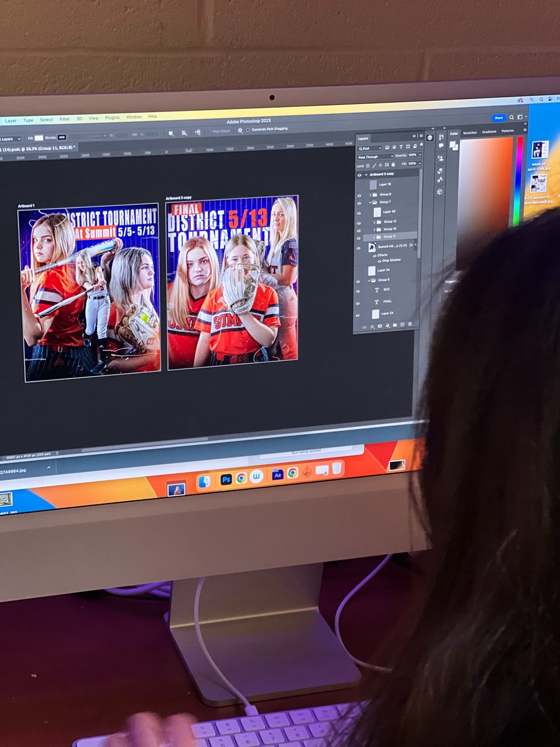
Task: Open the Layers panel flyout menu
Action: pos(421,136)
